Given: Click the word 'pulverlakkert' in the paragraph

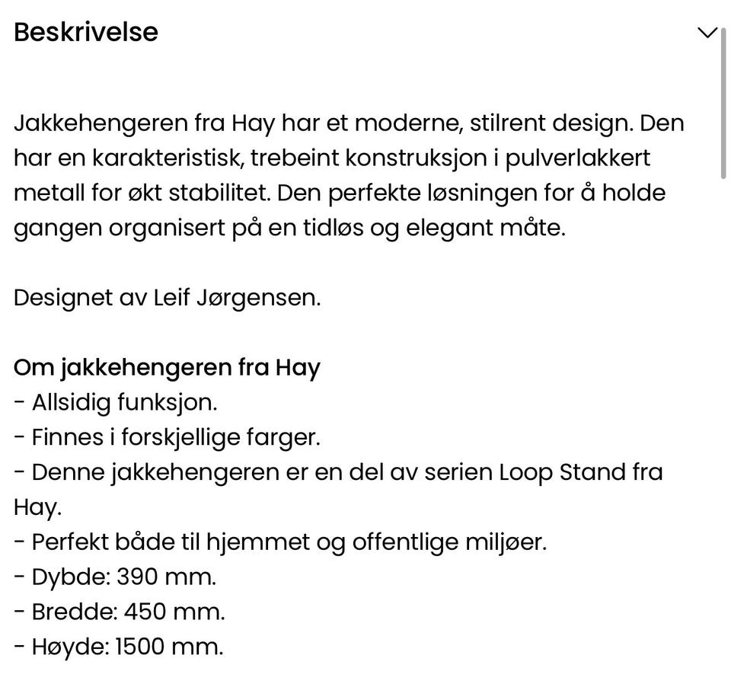Looking at the screenshot, I should click(578, 158).
